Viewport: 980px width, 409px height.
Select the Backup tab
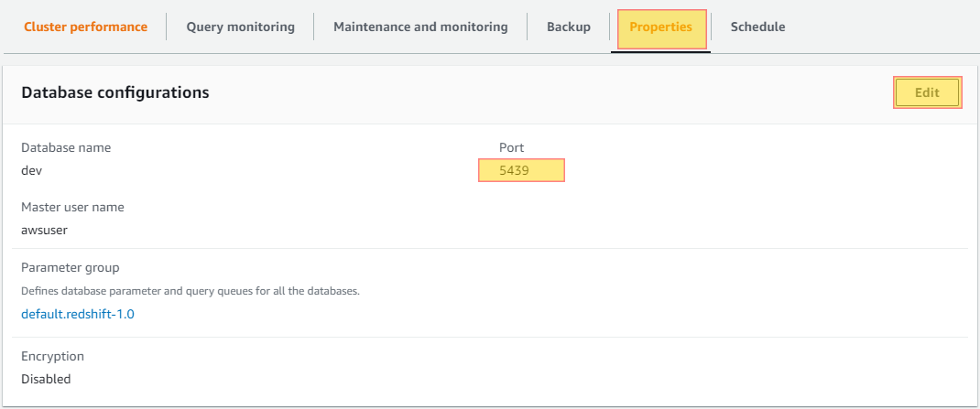569,27
